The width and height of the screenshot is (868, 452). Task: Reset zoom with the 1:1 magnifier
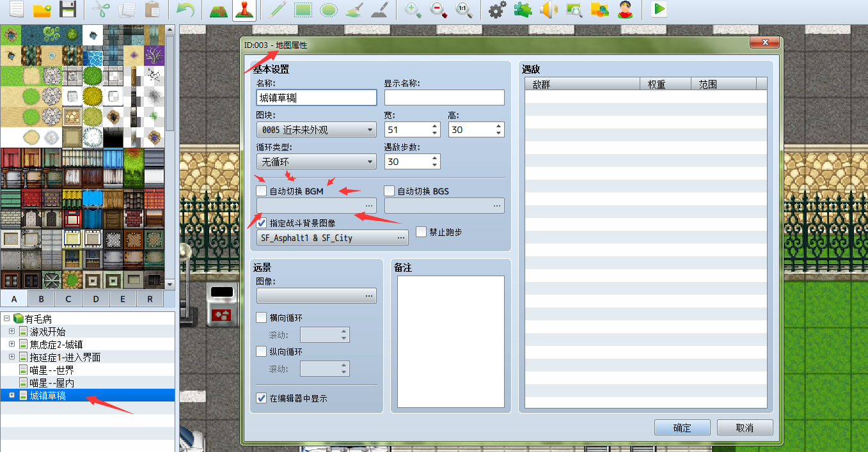click(464, 10)
